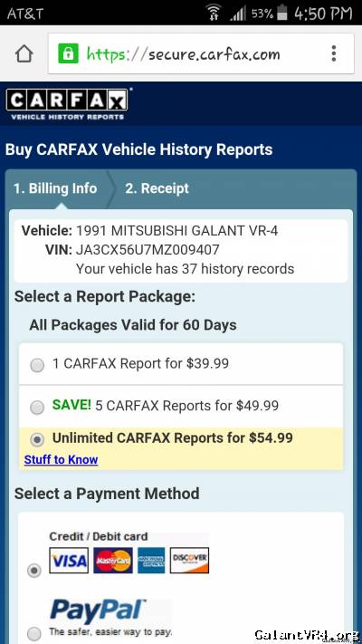This screenshot has height=644, width=362.
Task: Select Unlimited CARFAX Reports for $54.99
Action: click(x=37, y=440)
